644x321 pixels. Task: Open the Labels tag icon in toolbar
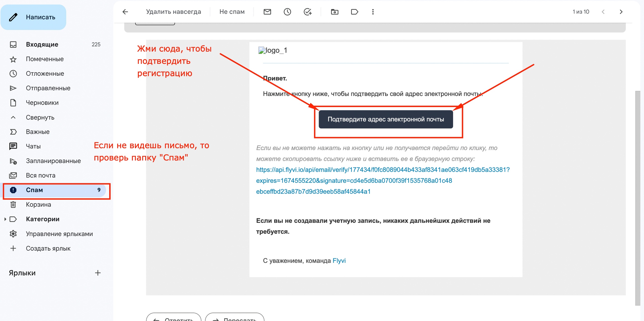point(354,12)
